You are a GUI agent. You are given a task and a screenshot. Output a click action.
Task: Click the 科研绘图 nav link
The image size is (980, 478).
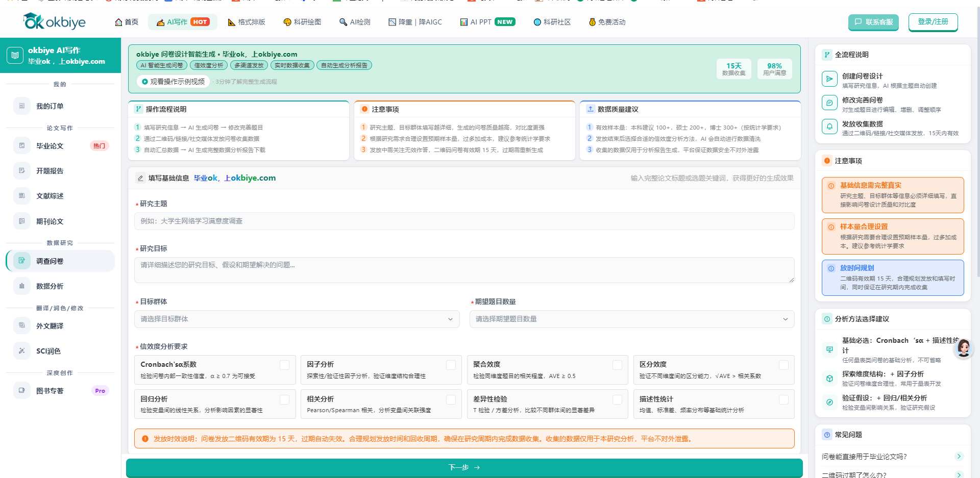click(x=302, y=22)
